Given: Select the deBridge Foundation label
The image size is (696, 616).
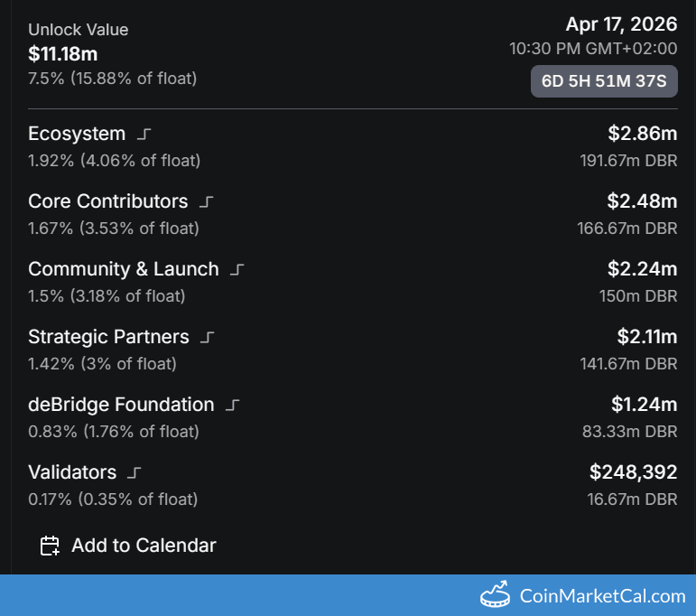Looking at the screenshot, I should (121, 405).
